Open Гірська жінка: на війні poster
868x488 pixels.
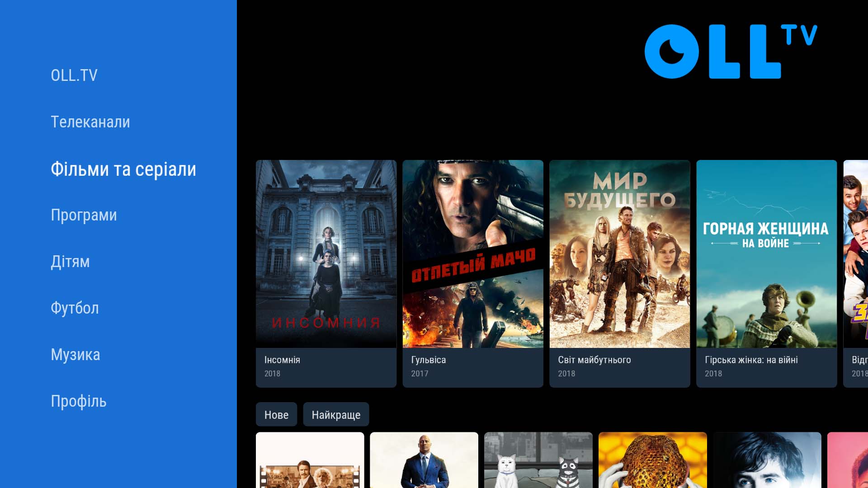(x=767, y=254)
